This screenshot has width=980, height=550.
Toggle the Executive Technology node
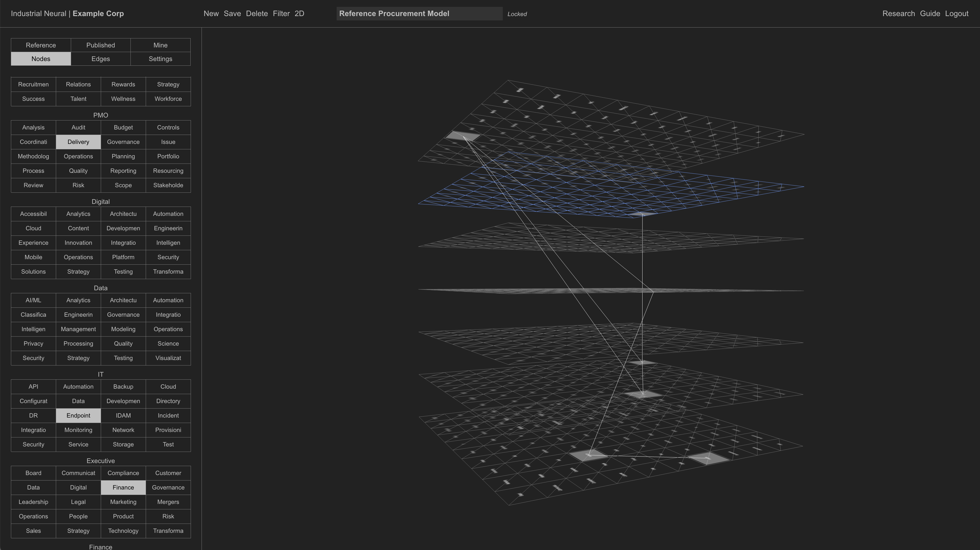(123, 531)
